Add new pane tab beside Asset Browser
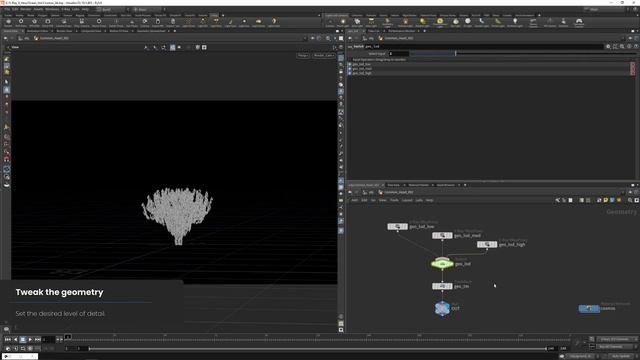Screen dimensions: 640x360 point(465,185)
